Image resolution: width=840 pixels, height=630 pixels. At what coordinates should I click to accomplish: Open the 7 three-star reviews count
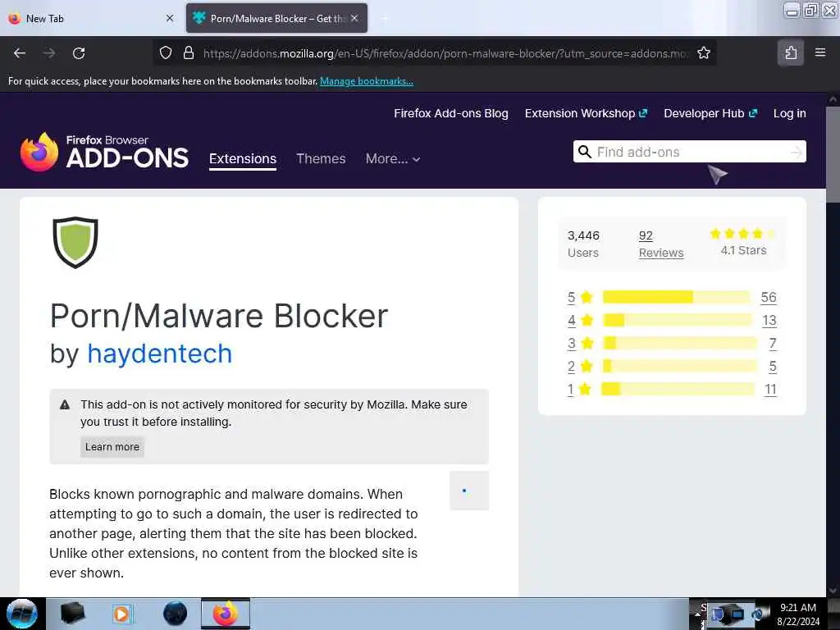773,344
